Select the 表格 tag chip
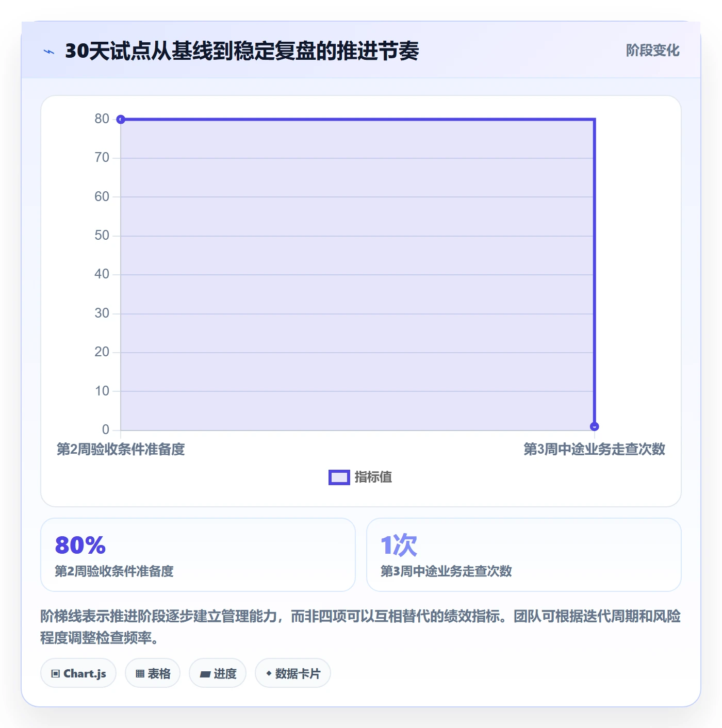 tap(153, 673)
